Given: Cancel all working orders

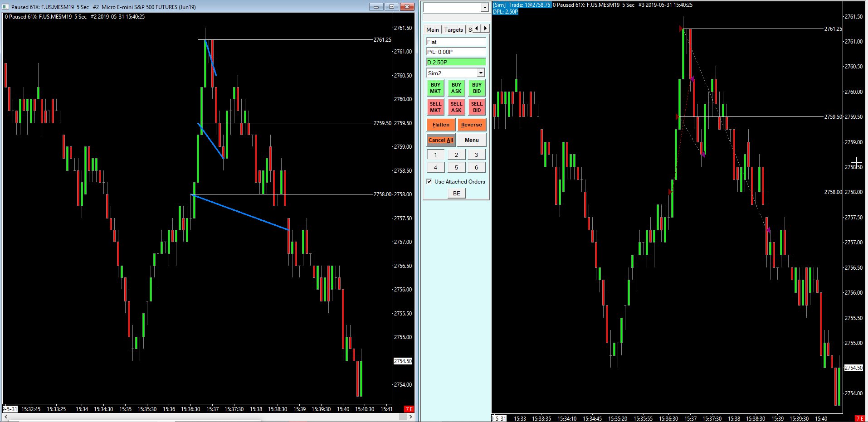Looking at the screenshot, I should click(441, 140).
